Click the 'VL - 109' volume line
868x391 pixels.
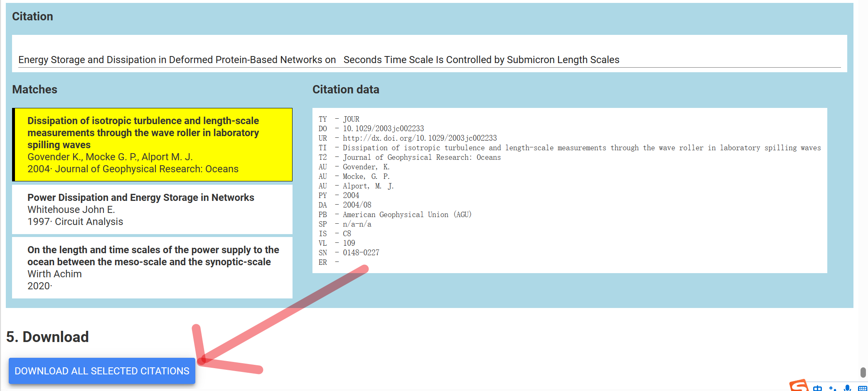pos(337,243)
